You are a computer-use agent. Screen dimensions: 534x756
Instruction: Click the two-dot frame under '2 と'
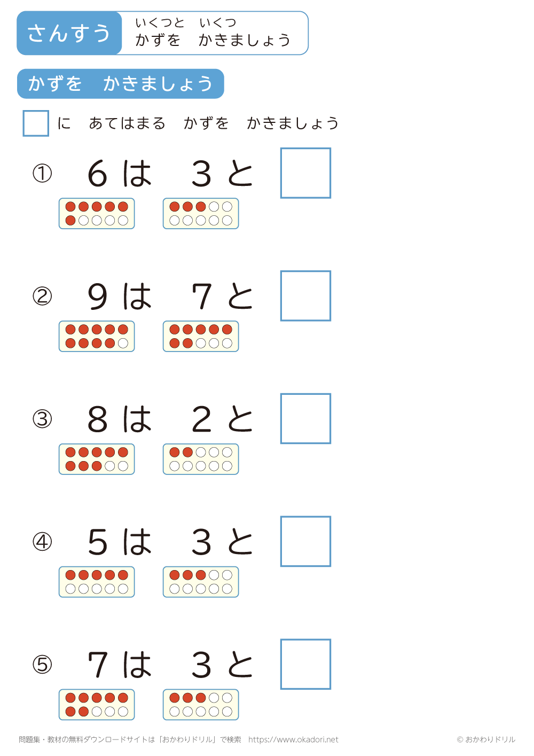(201, 459)
